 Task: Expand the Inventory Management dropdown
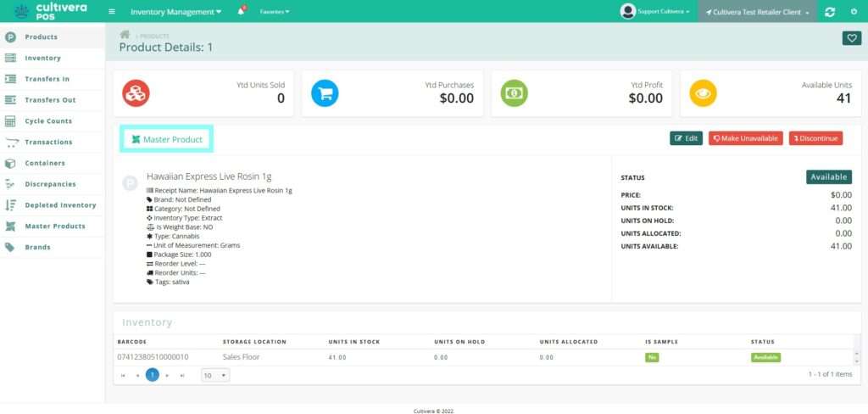(x=175, y=12)
